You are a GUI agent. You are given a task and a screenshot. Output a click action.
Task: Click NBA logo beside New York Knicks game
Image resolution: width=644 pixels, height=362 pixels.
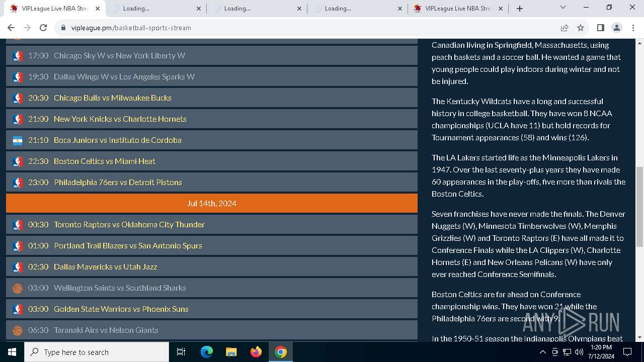18,119
